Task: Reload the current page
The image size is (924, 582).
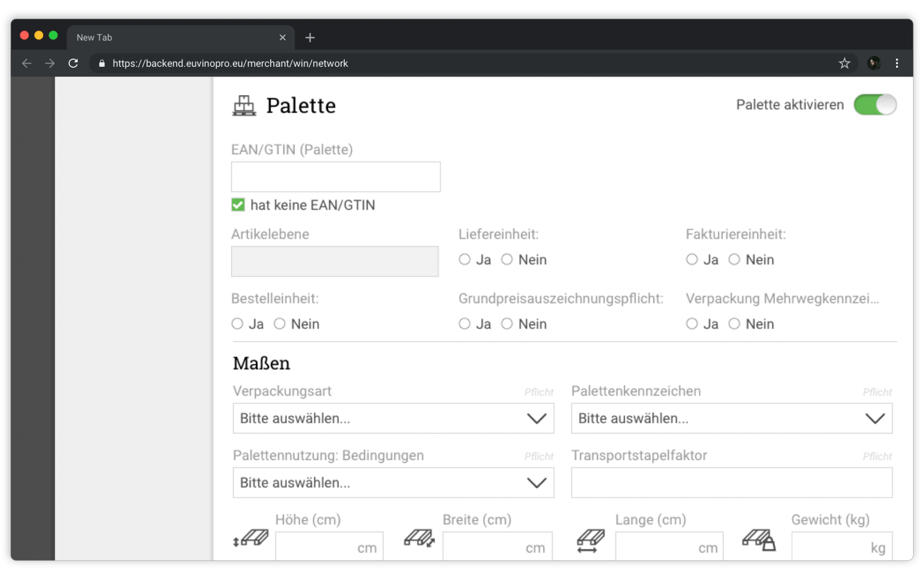Action: pos(73,63)
